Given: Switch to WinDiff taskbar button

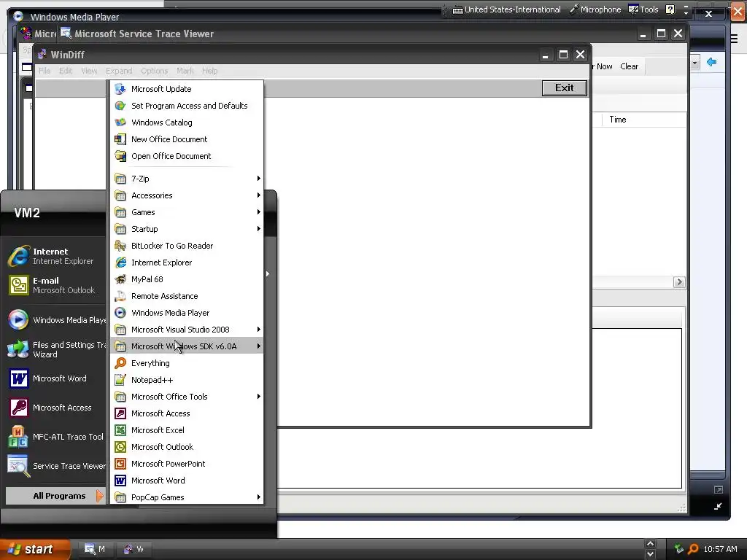Looking at the screenshot, I should click(134, 549).
